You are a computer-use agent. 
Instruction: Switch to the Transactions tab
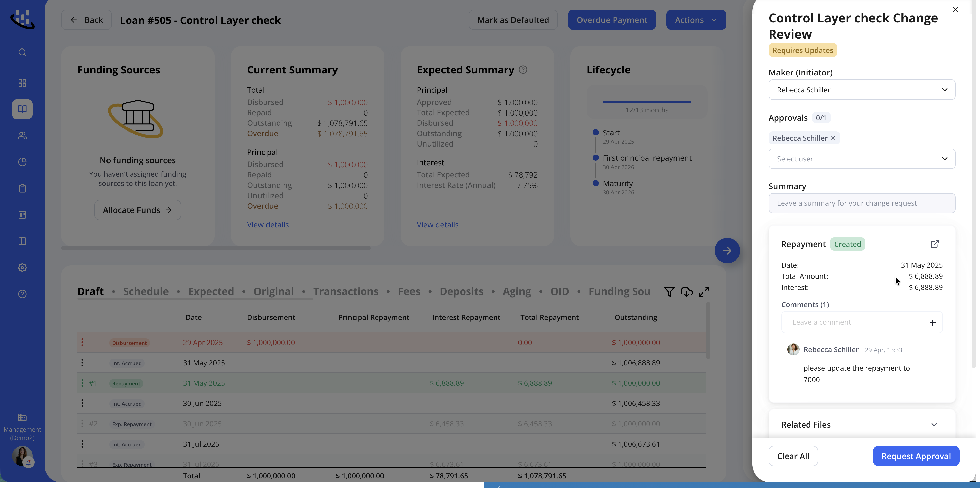(x=346, y=291)
